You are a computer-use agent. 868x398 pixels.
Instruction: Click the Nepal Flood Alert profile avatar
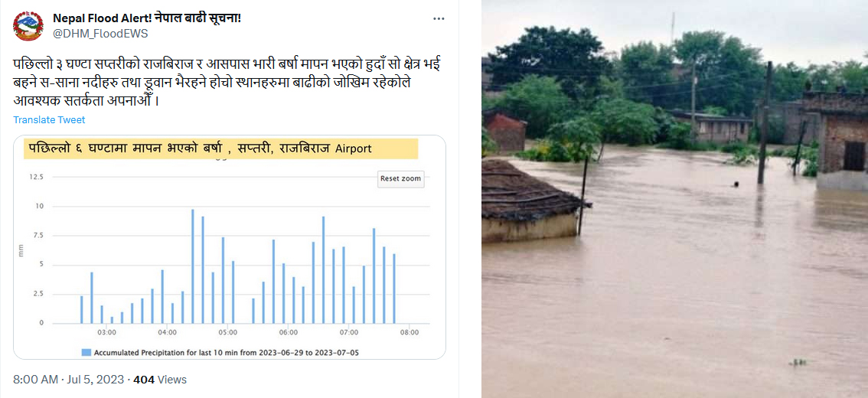[x=28, y=26]
